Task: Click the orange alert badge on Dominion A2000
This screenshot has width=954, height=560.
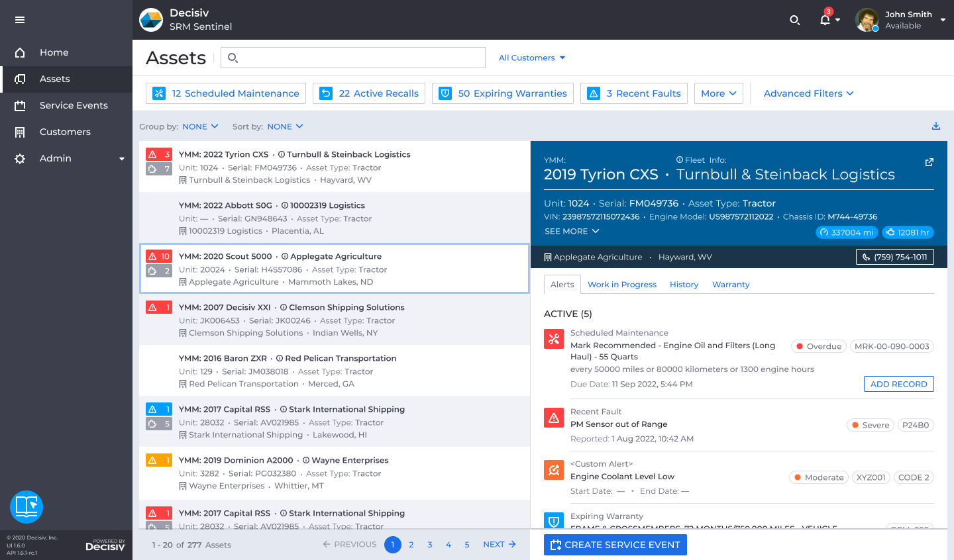Action: [159, 460]
